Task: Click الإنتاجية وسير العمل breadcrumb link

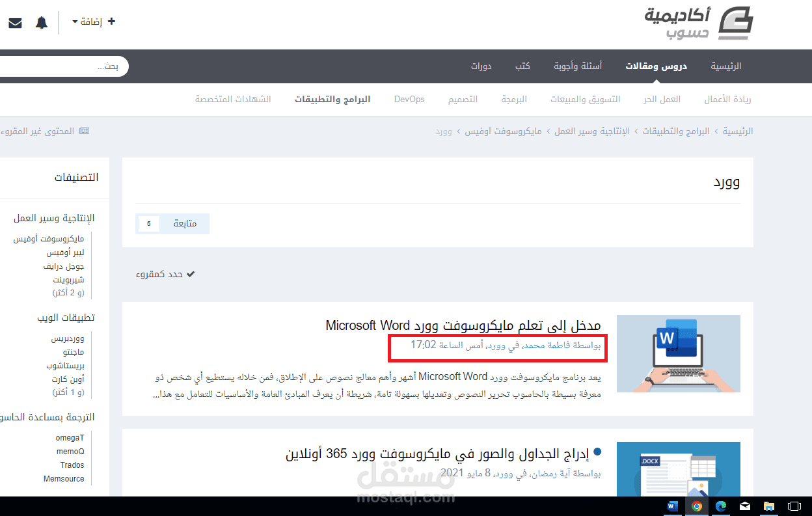Action: tap(592, 131)
